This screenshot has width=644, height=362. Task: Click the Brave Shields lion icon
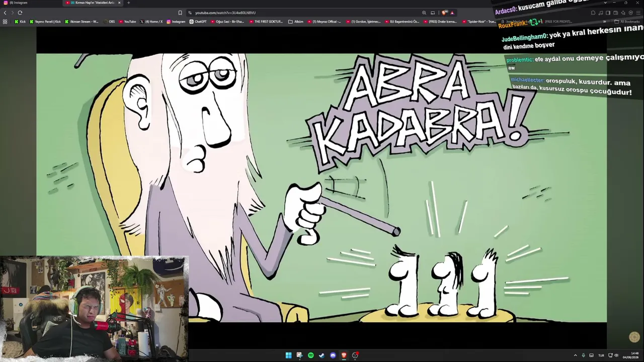point(445,13)
